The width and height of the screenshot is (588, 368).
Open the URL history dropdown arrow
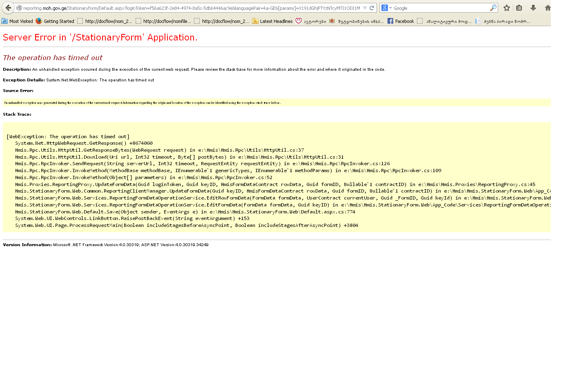365,8
